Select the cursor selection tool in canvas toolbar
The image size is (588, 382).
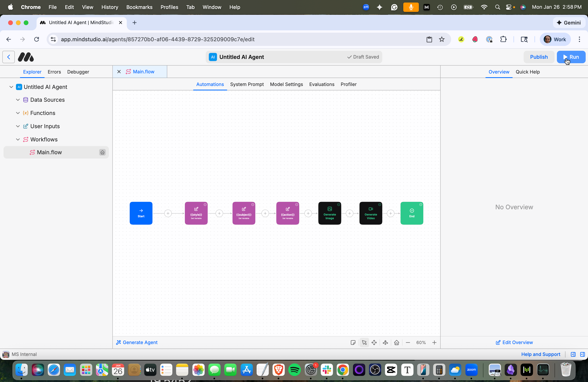[x=364, y=343]
